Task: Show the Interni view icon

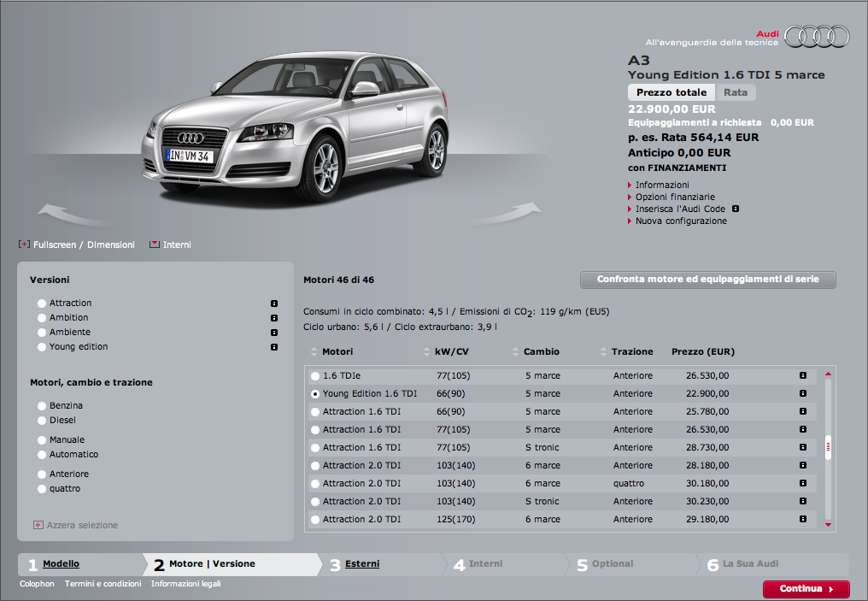Action: point(155,245)
